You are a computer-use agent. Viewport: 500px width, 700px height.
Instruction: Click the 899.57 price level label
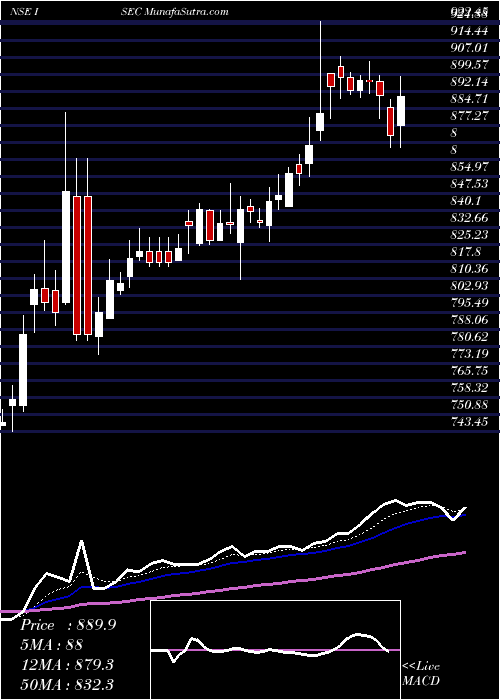tap(469, 65)
